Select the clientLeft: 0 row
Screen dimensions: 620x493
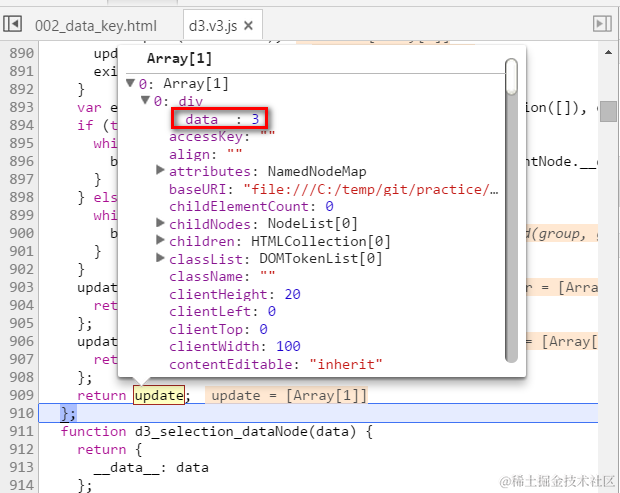tap(222, 311)
